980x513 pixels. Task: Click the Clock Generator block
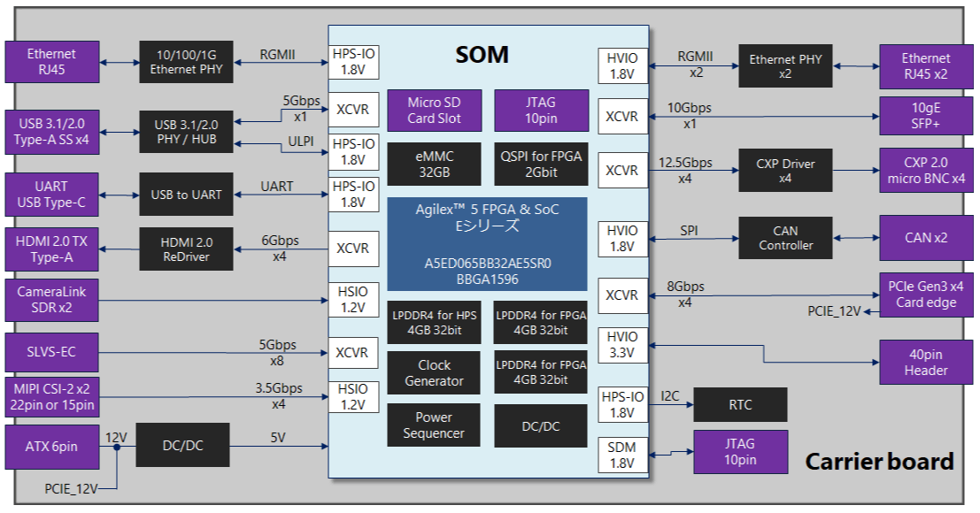click(x=434, y=372)
